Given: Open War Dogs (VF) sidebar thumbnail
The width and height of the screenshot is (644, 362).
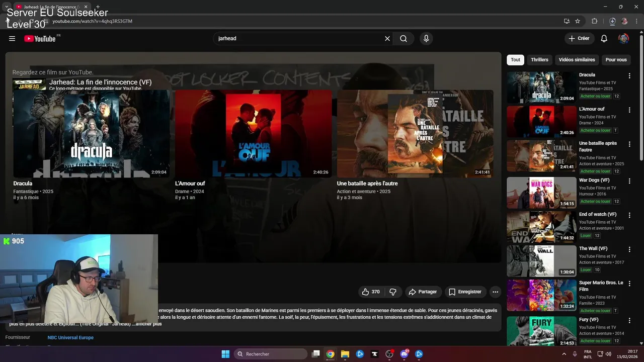Looking at the screenshot, I should 541,193.
